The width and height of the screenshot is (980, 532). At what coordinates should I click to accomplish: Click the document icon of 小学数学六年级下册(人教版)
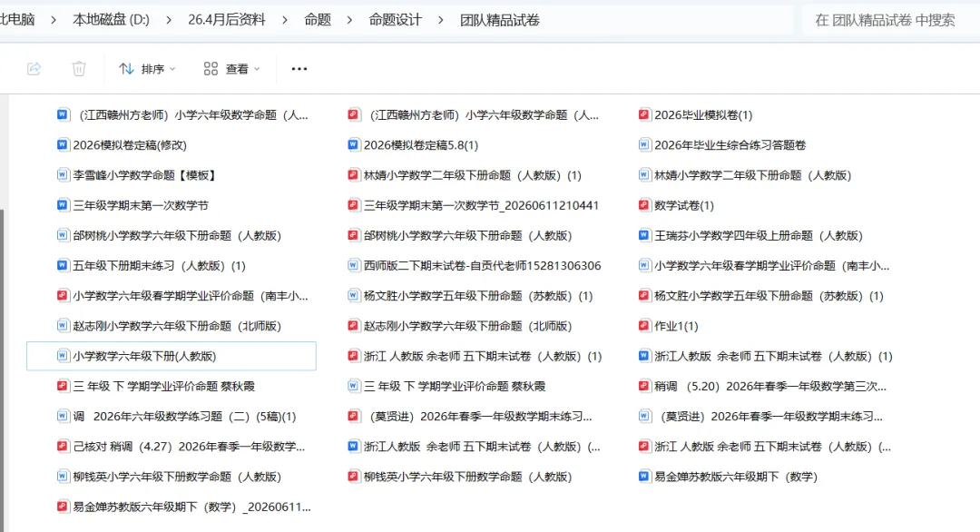tap(63, 357)
